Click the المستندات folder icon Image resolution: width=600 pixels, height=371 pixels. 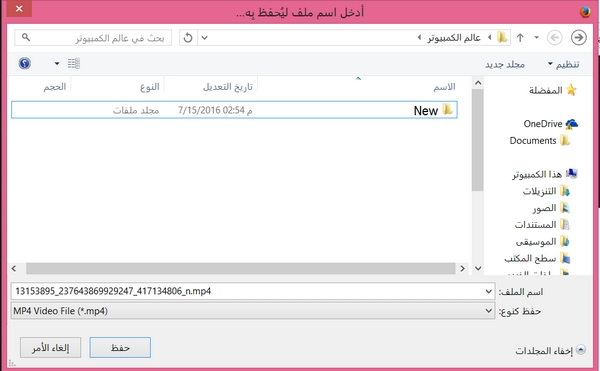click(565, 225)
